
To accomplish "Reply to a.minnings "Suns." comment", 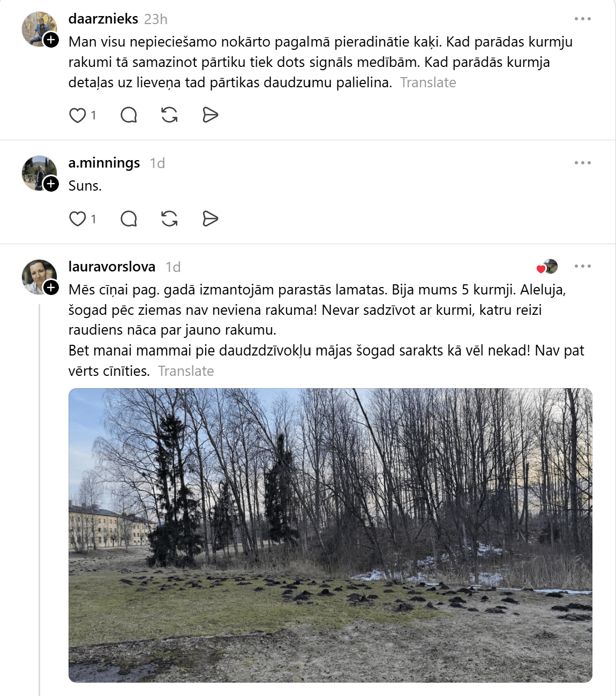I will pos(129,219).
